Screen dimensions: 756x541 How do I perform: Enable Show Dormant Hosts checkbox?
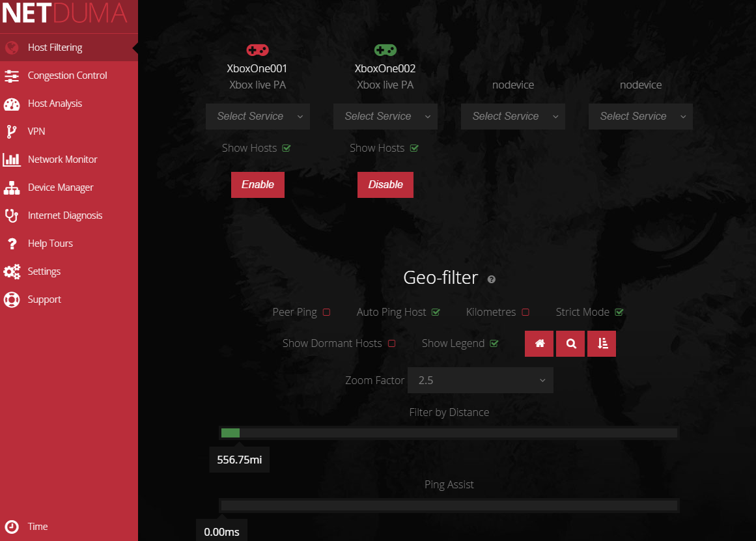(x=391, y=343)
